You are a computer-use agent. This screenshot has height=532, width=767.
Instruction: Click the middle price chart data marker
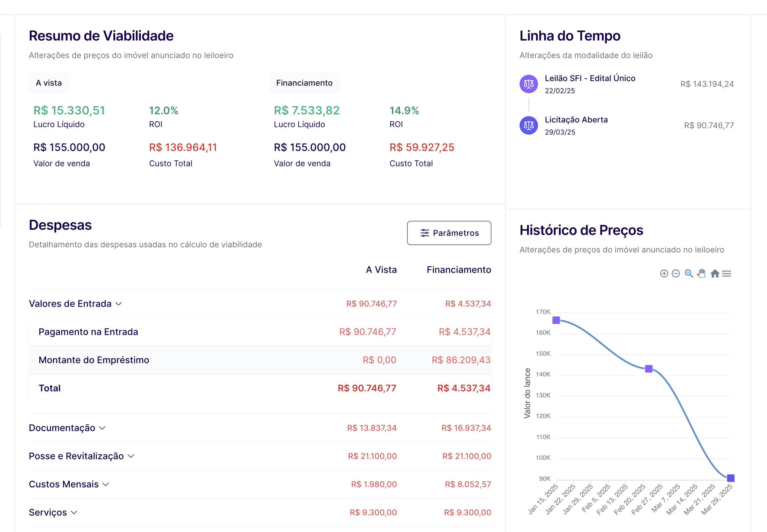pyautogui.click(x=649, y=369)
